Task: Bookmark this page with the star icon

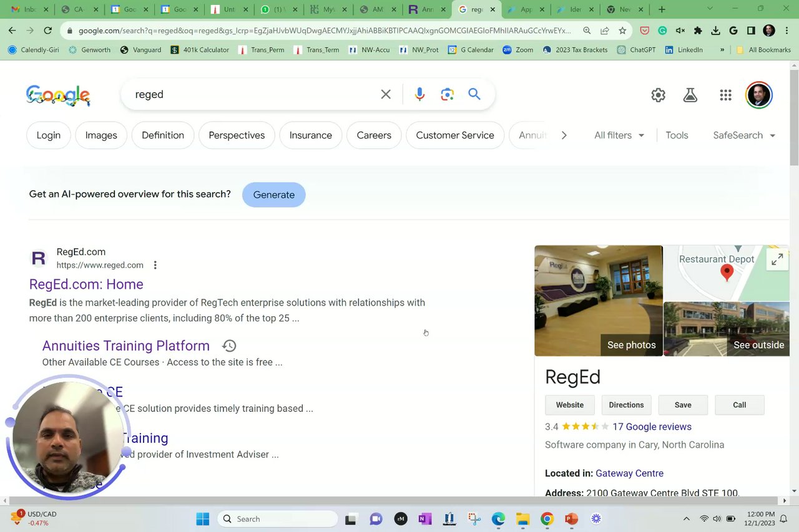Action: pyautogui.click(x=622, y=31)
